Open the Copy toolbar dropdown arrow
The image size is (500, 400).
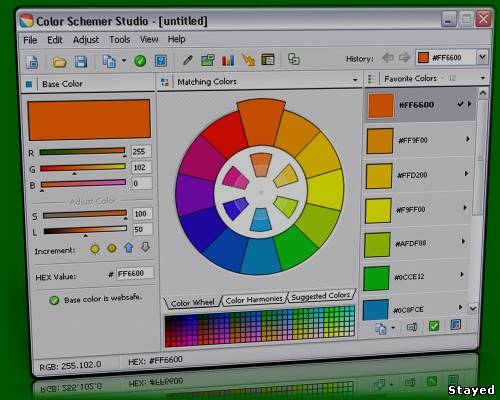click(124, 61)
